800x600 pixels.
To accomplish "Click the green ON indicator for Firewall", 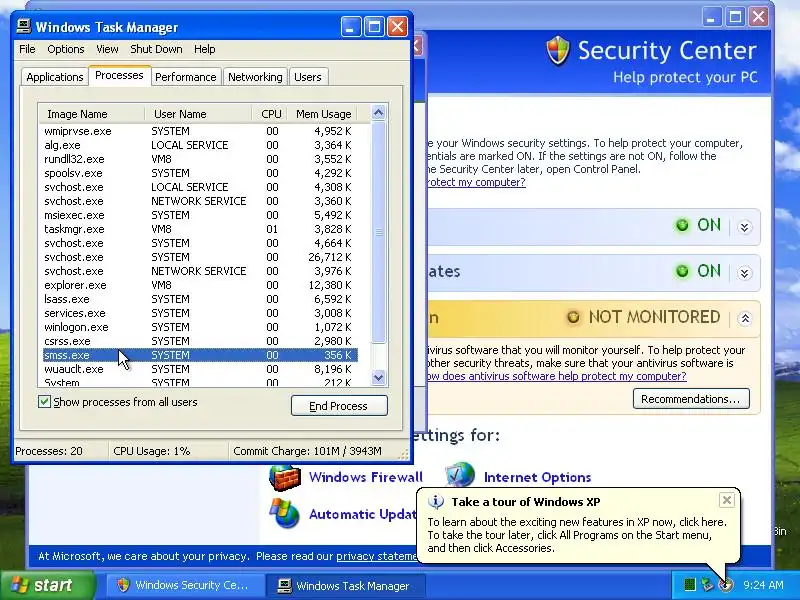I will click(x=682, y=225).
